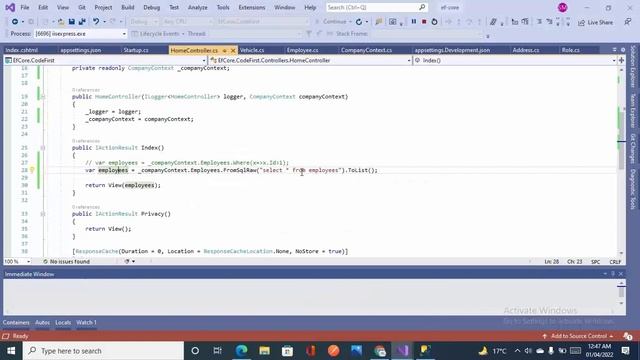This screenshot has height=360, width=640.
Task: Open the Watch 1 panel tab
Action: point(86,322)
